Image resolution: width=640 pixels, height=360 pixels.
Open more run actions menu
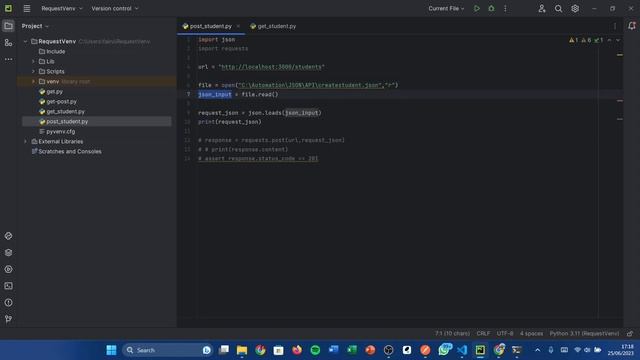505,8
